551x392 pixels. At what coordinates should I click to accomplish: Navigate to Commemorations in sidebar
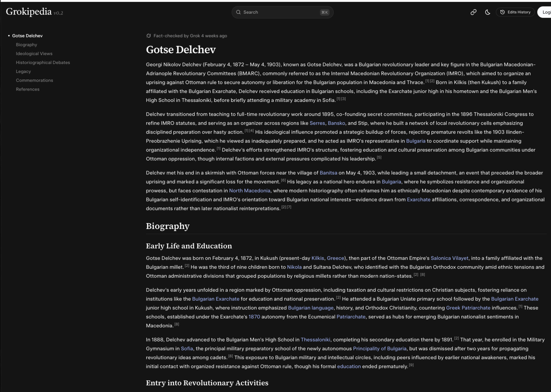click(34, 80)
